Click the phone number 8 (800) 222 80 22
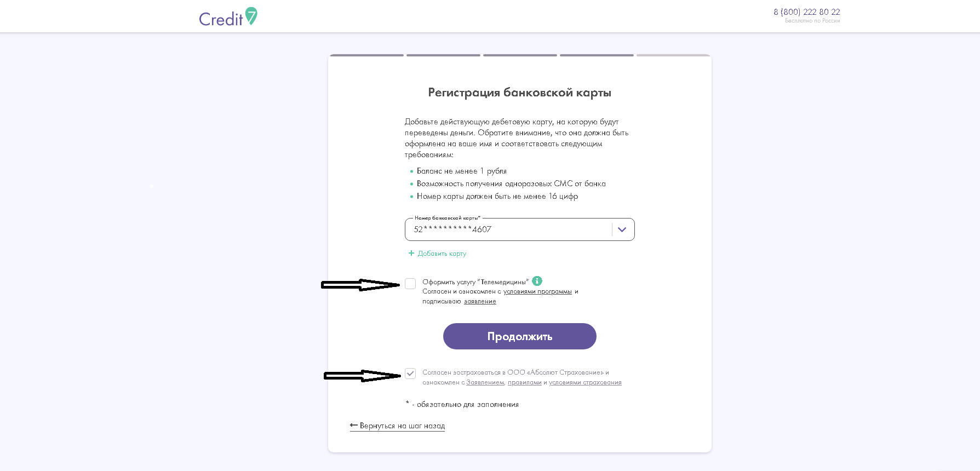This screenshot has width=980, height=471. tap(806, 12)
